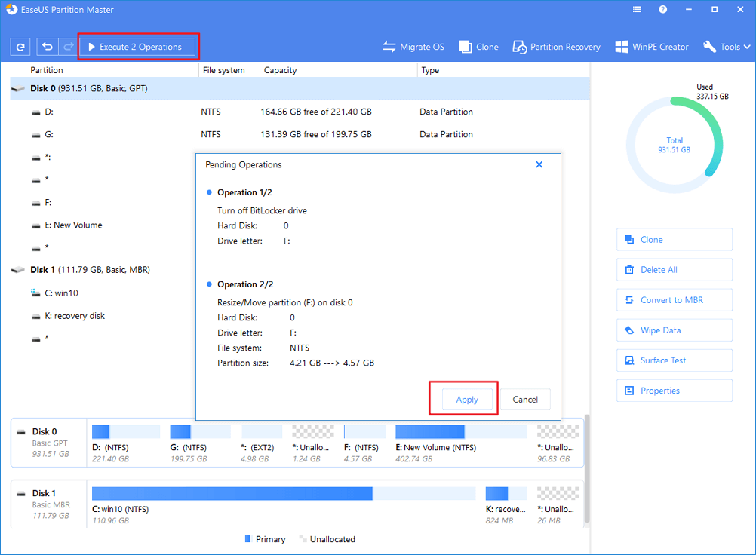Click the EaseUS Partition Master logo icon
Viewport: 756px width, 555px height.
click(x=11, y=9)
